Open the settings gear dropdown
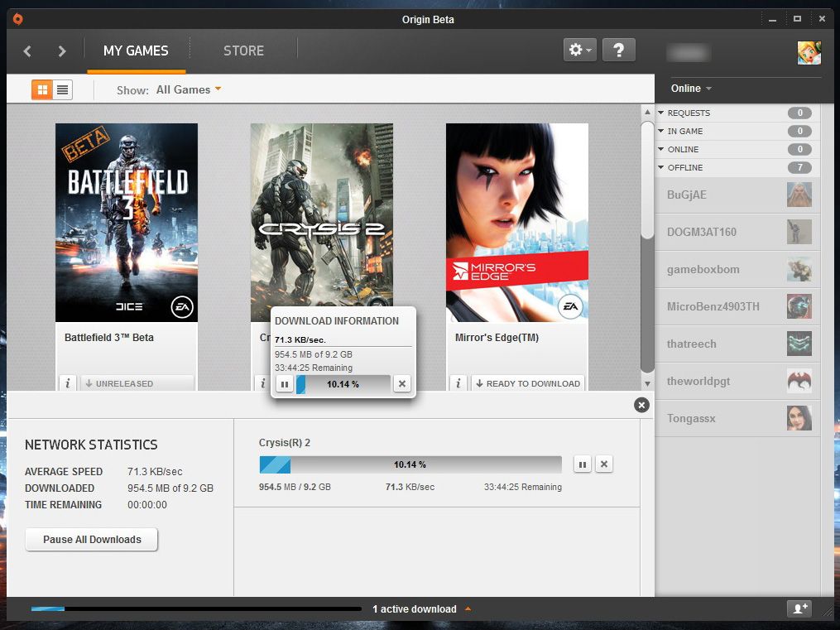Viewport: 840px width, 630px height. [x=579, y=50]
